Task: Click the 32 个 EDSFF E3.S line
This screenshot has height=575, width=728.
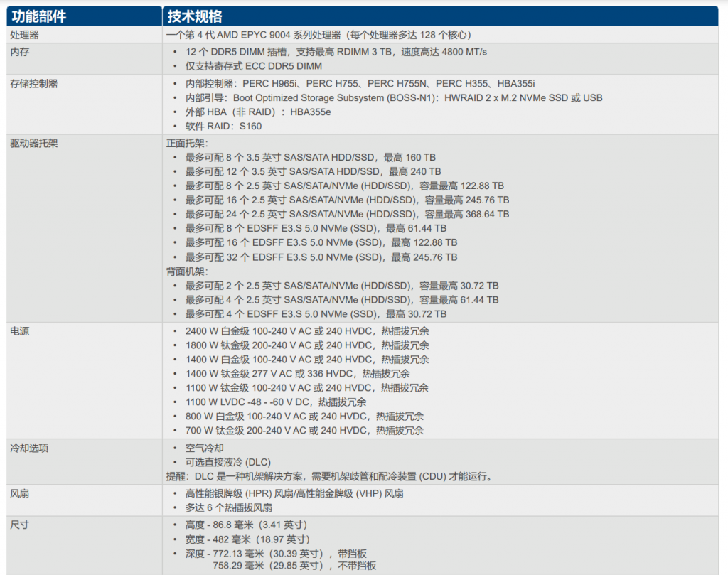Action: pyautogui.click(x=321, y=257)
